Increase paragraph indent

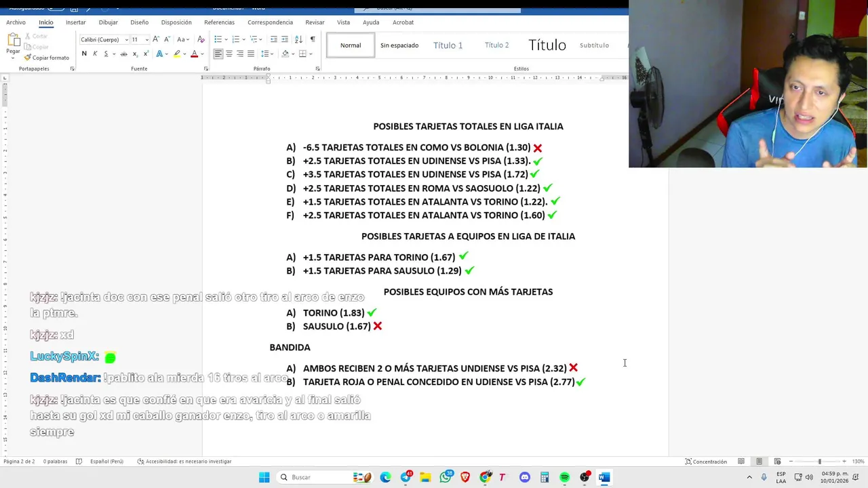(285, 39)
